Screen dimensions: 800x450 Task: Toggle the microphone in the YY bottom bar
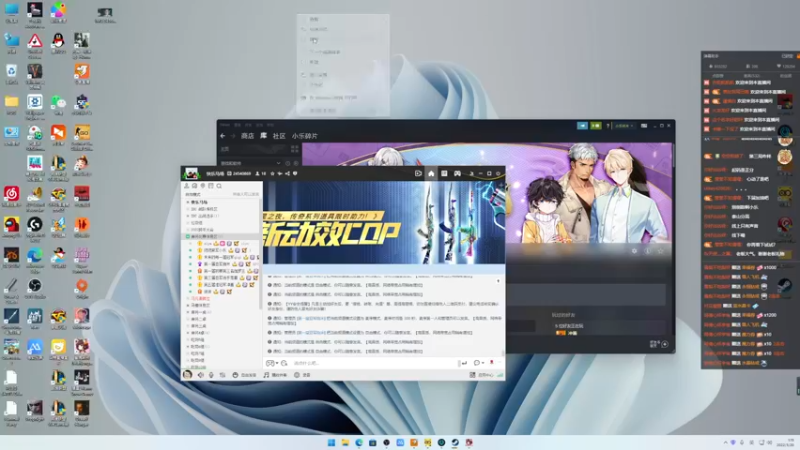click(211, 375)
